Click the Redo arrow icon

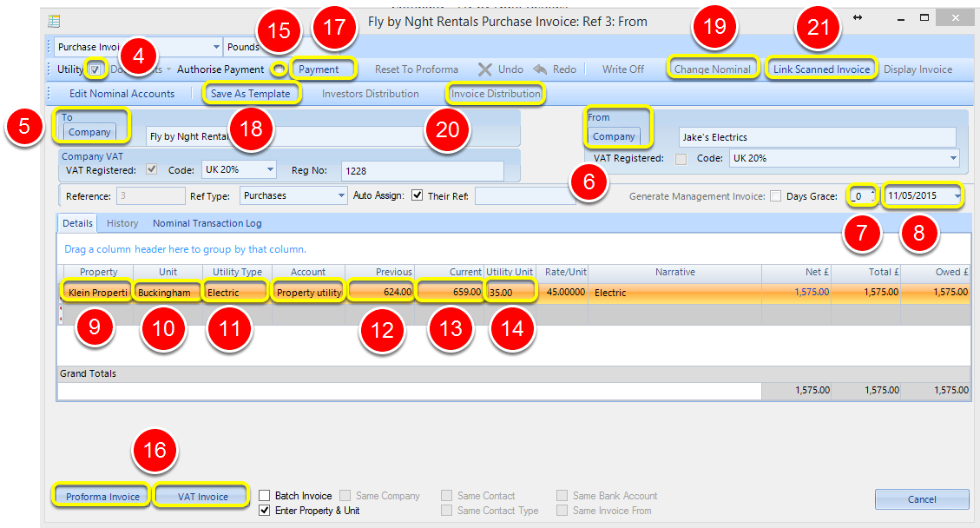540,69
